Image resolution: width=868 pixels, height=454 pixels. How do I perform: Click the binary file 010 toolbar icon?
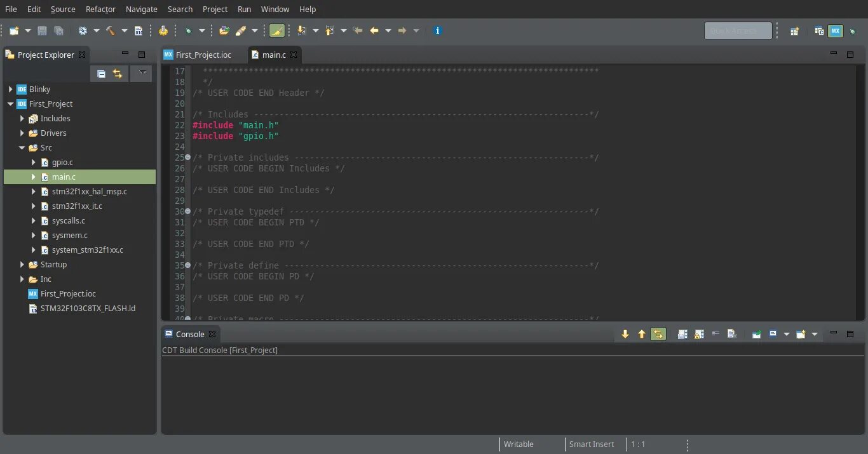(x=139, y=30)
